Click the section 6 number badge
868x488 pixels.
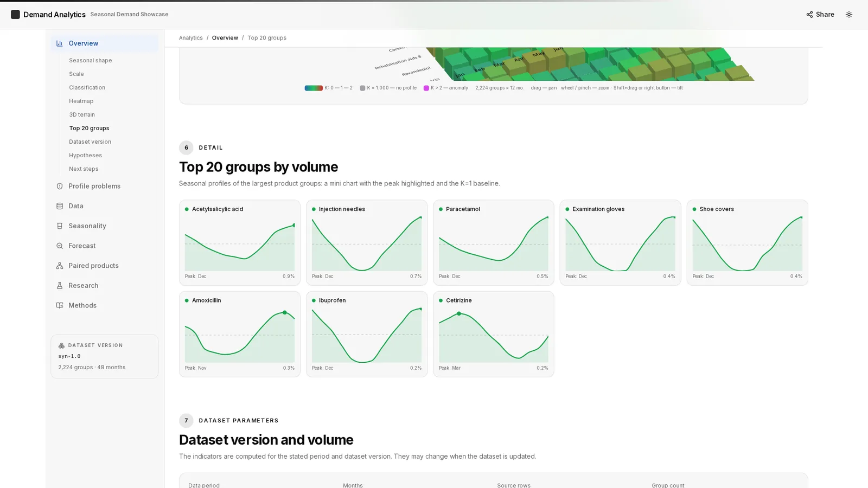(x=186, y=147)
